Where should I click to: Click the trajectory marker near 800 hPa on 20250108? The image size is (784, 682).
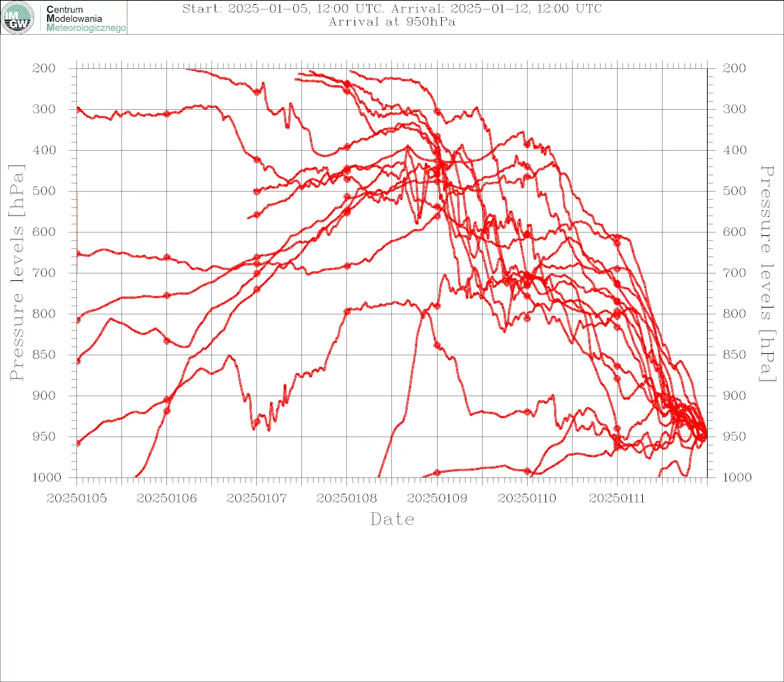click(x=347, y=312)
